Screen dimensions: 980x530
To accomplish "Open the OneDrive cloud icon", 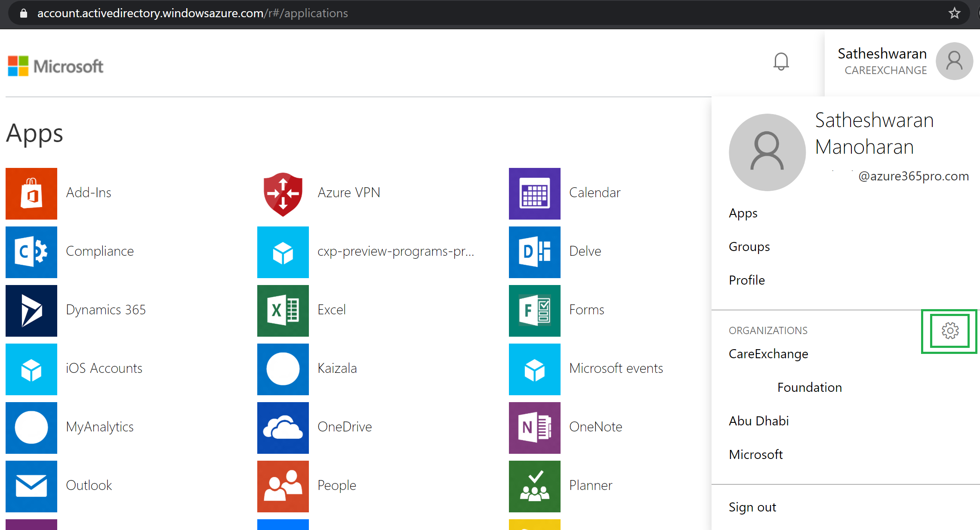I will point(283,428).
